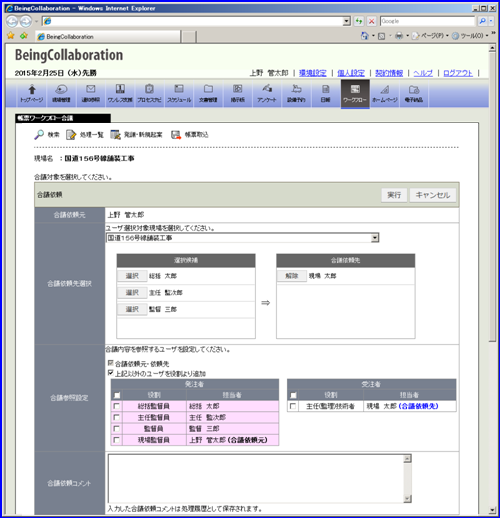500x518 pixels.
Task: Open the 日報 module icon
Action: coord(325,94)
